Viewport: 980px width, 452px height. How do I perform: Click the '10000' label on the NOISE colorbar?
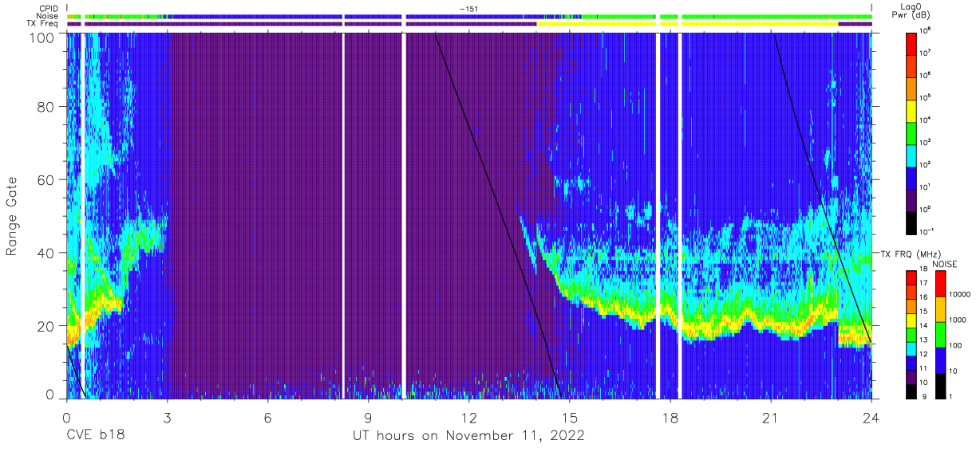[x=960, y=297]
